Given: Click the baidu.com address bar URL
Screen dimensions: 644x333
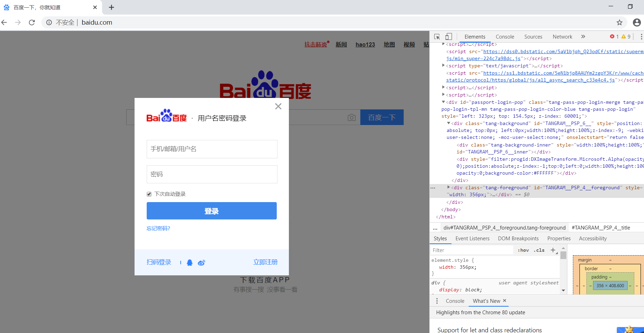Looking at the screenshot, I should [x=97, y=23].
